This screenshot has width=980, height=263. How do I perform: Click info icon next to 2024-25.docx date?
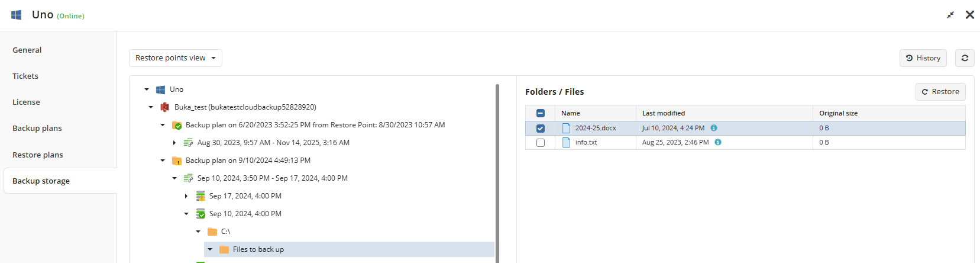(x=714, y=128)
